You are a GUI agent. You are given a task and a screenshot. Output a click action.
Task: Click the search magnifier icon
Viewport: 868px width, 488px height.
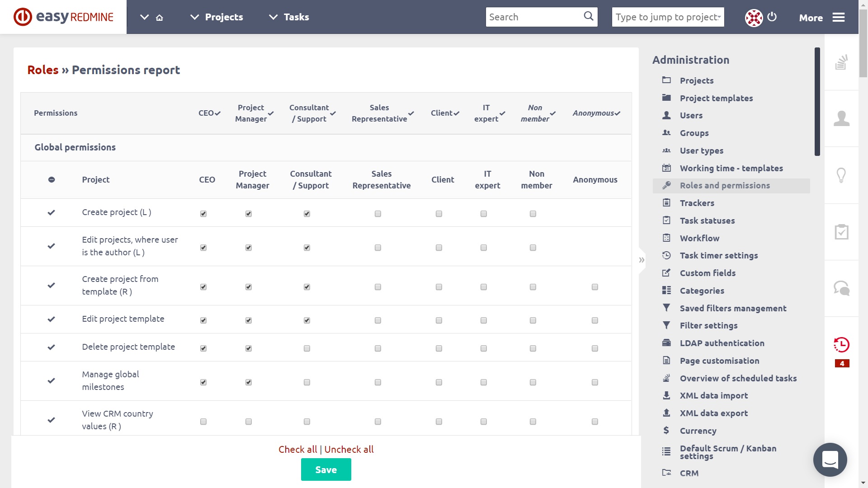[588, 16]
